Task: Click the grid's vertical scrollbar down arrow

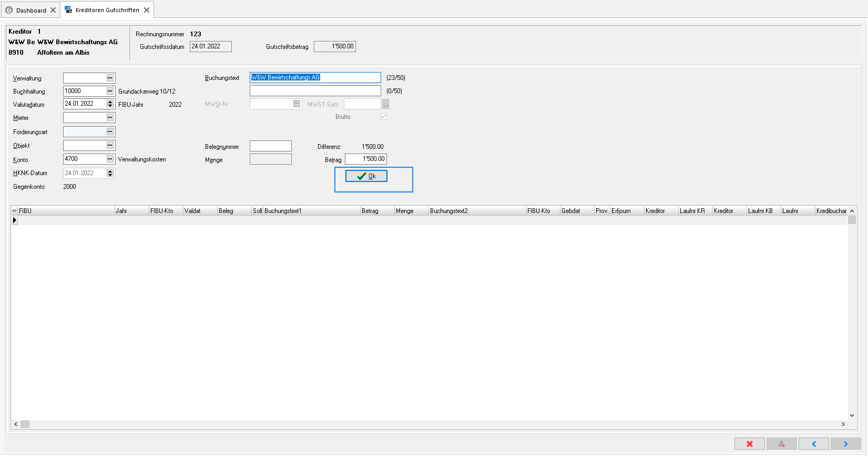Action: point(852,416)
